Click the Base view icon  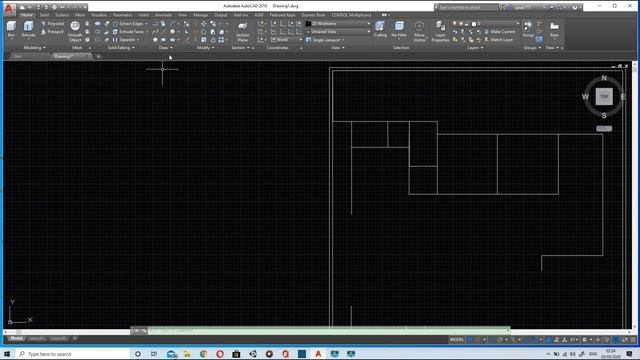click(x=554, y=29)
